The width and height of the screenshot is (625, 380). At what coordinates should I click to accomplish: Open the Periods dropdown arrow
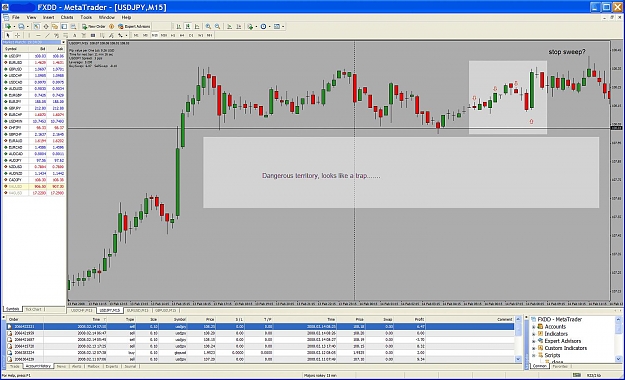[269, 26]
